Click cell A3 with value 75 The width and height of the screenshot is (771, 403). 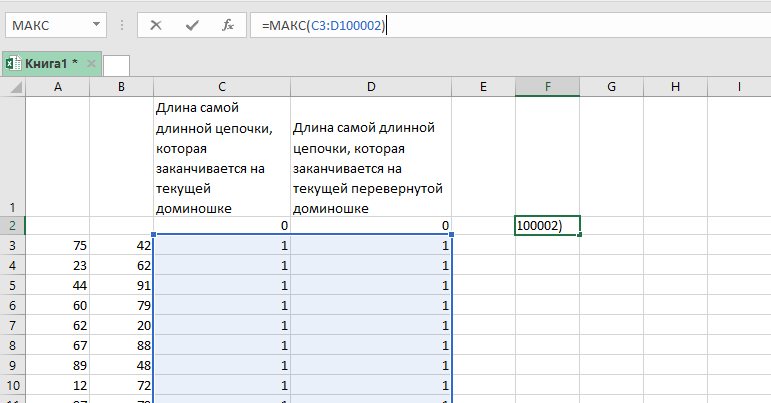point(57,245)
